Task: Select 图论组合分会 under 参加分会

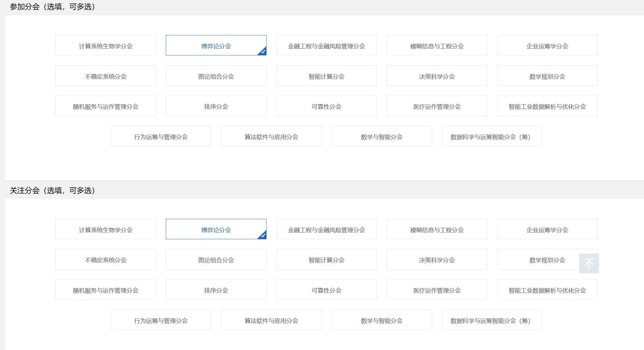Action: click(216, 76)
